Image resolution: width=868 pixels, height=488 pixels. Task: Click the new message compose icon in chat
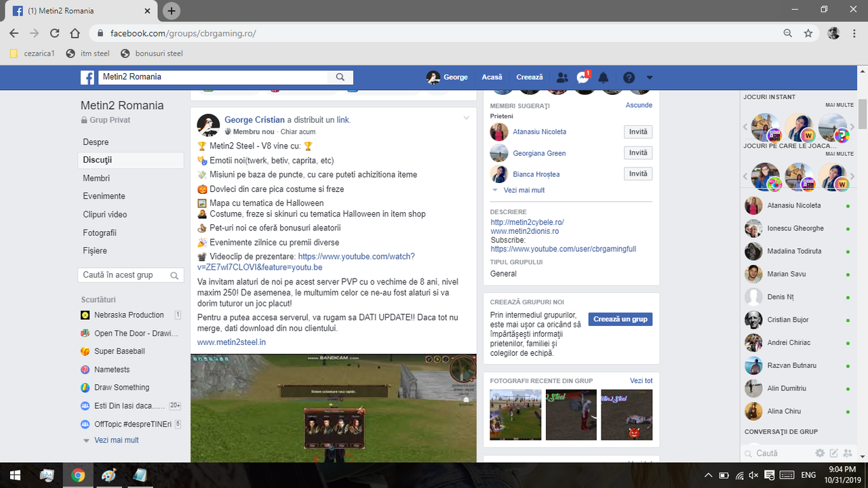pos(834,453)
